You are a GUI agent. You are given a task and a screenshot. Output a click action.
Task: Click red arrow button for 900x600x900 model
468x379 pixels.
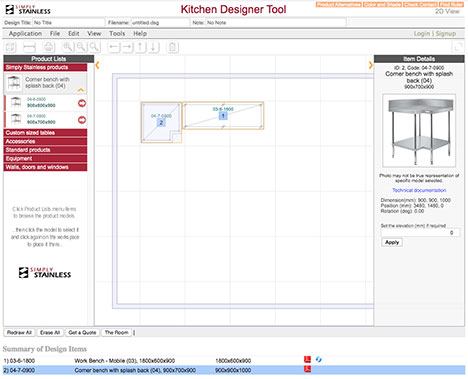(82, 103)
